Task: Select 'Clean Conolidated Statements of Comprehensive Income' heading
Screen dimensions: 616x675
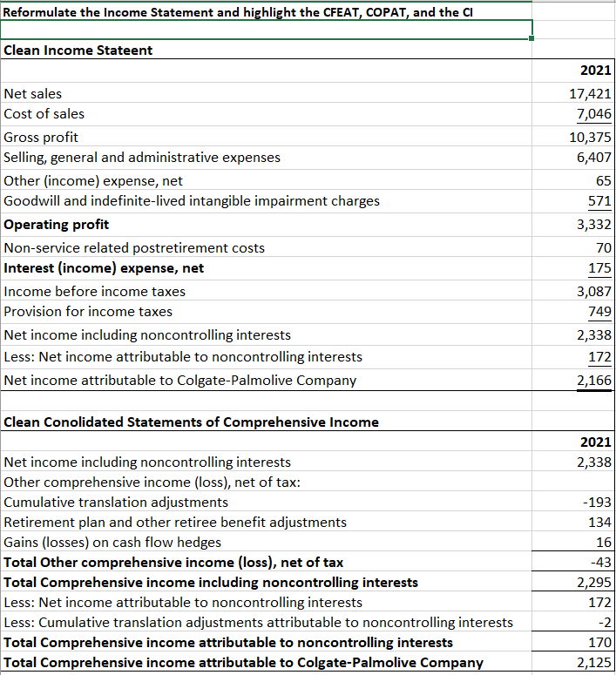Action: pos(266,422)
